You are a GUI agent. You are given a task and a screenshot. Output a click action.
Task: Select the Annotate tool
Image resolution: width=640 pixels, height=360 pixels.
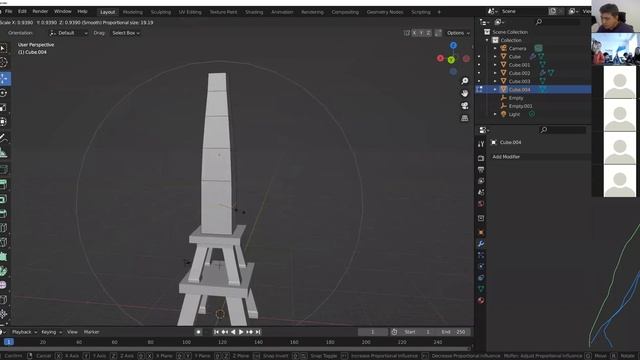pos(3,138)
